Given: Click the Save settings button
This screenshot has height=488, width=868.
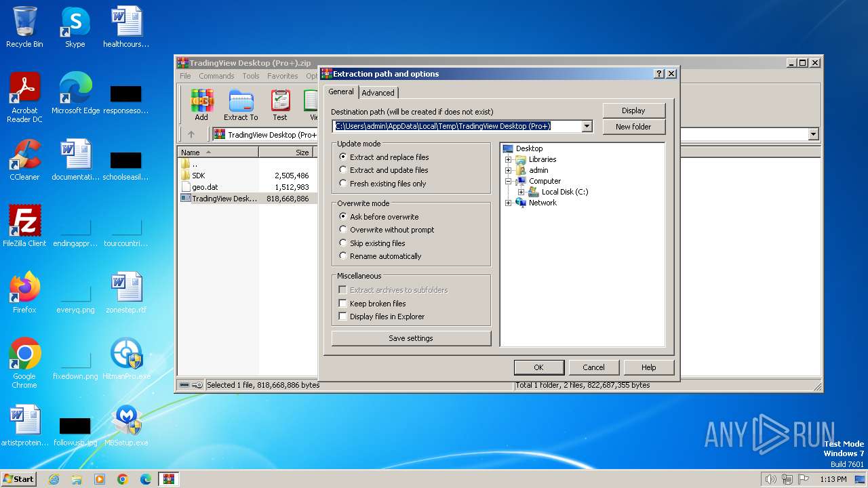Looking at the screenshot, I should click(411, 338).
